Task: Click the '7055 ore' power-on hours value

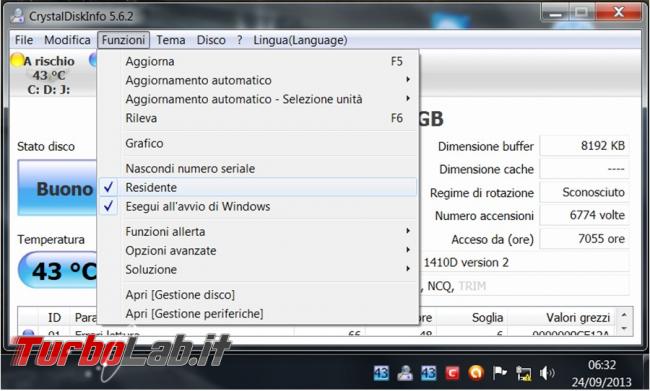Action: coord(585,238)
